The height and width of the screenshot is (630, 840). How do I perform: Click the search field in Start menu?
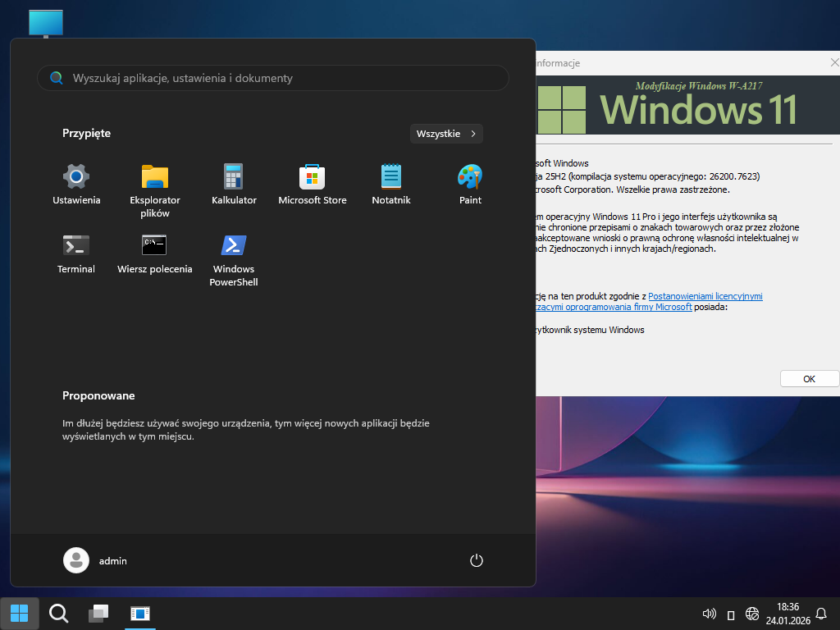pos(273,78)
